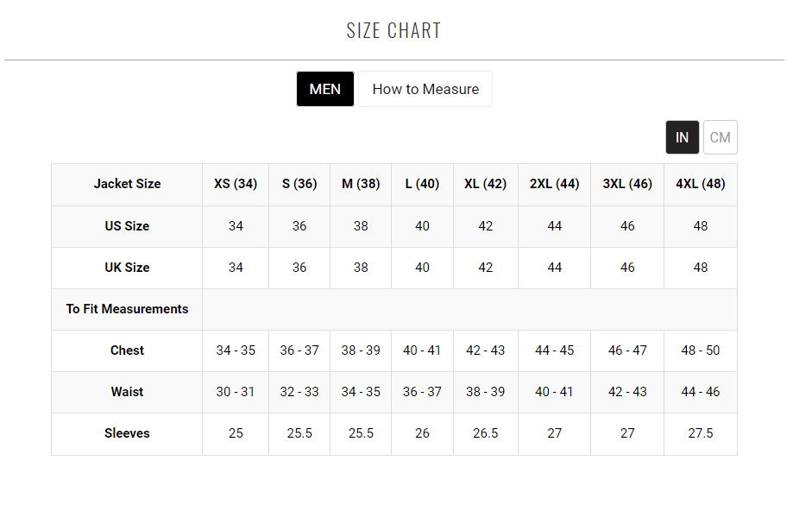Select the 3XL (46) column header
Screen dimensions: 812x505
coord(627,184)
